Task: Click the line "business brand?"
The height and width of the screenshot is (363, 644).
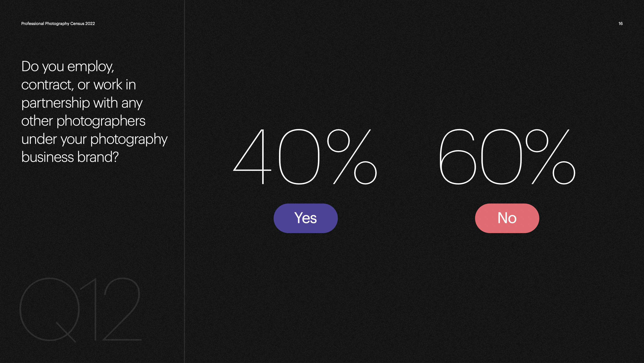Action: (70, 157)
